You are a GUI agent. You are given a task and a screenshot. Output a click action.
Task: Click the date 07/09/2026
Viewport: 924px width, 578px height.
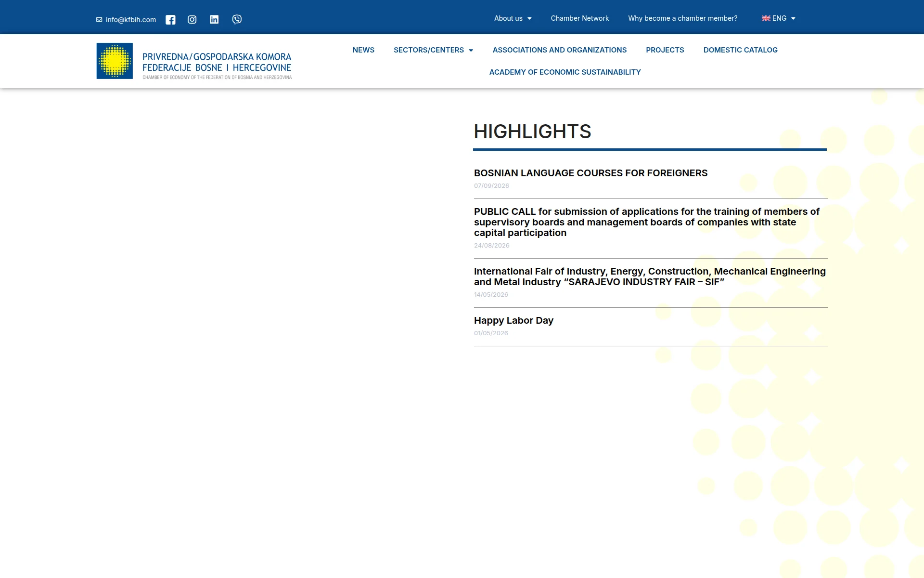pyautogui.click(x=491, y=186)
